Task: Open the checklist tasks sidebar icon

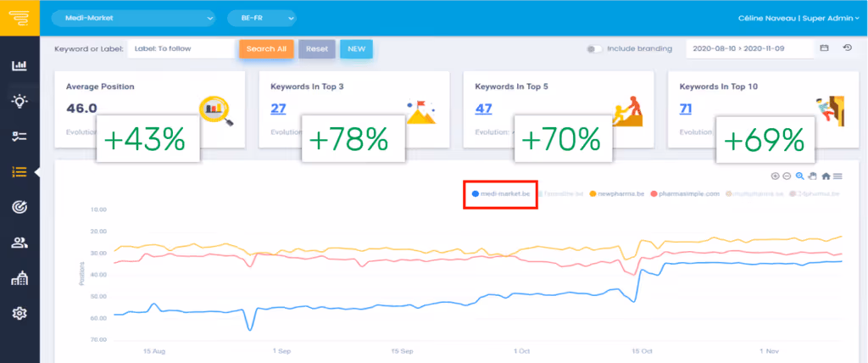Action: 19,137
